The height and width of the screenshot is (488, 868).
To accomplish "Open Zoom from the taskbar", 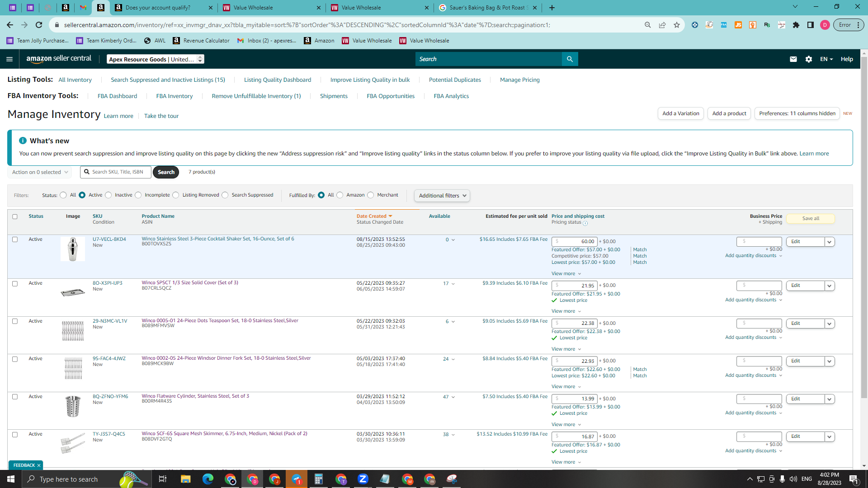I will click(363, 479).
